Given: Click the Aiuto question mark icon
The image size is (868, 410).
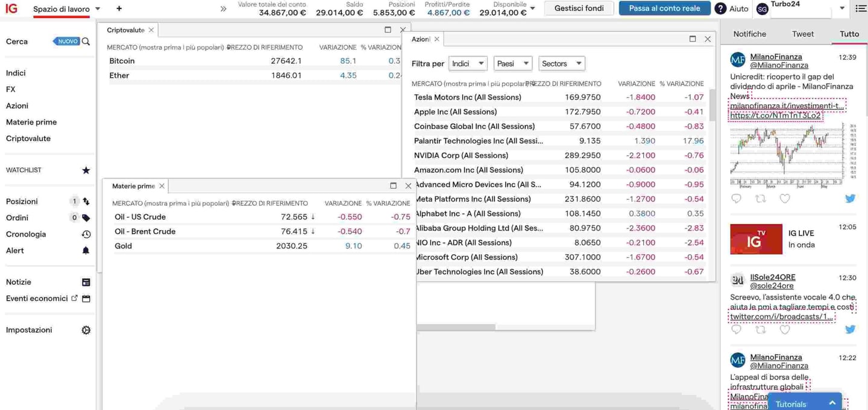Looking at the screenshot, I should [720, 8].
